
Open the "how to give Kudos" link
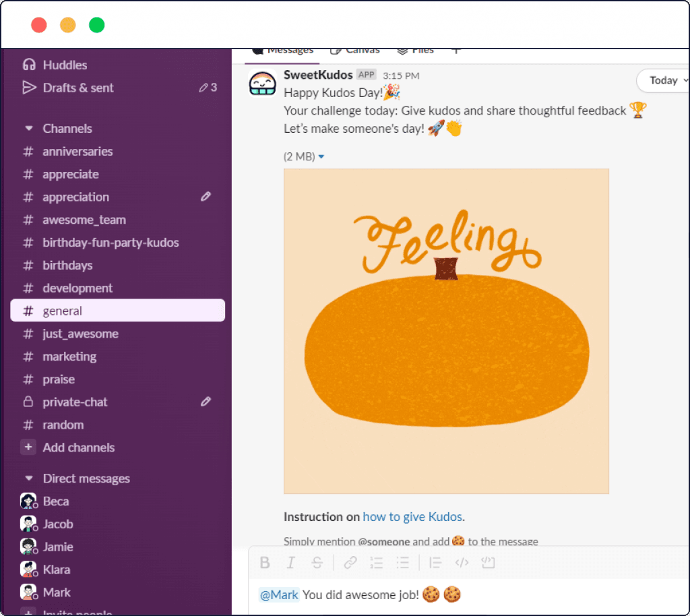(x=412, y=517)
